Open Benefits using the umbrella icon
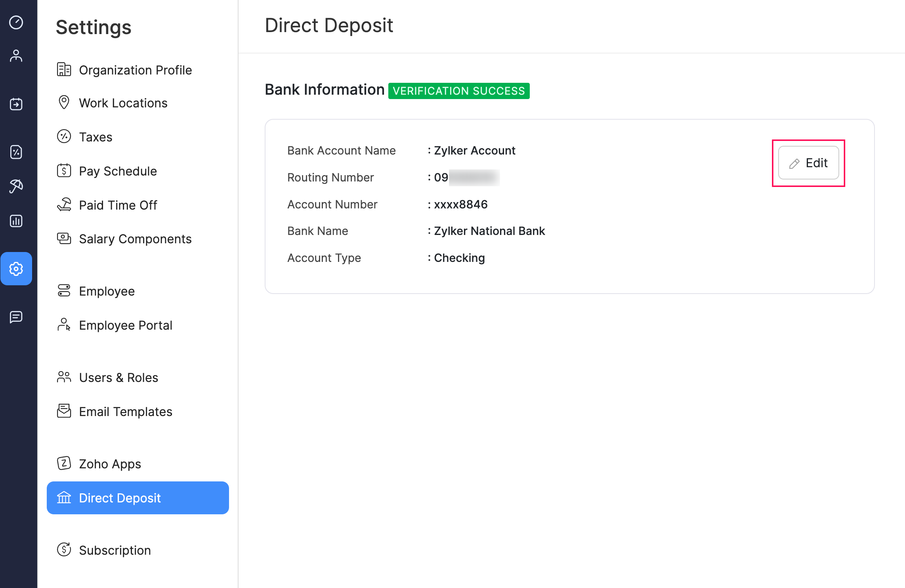 (16, 186)
